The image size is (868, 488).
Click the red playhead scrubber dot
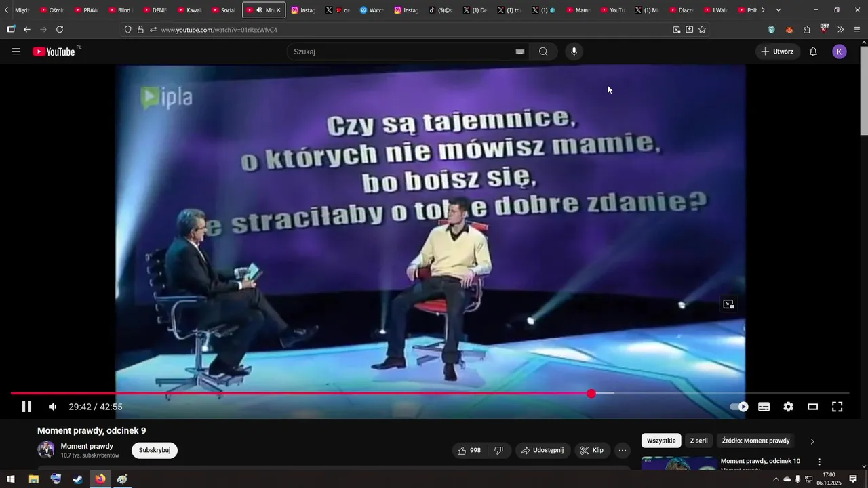point(591,394)
